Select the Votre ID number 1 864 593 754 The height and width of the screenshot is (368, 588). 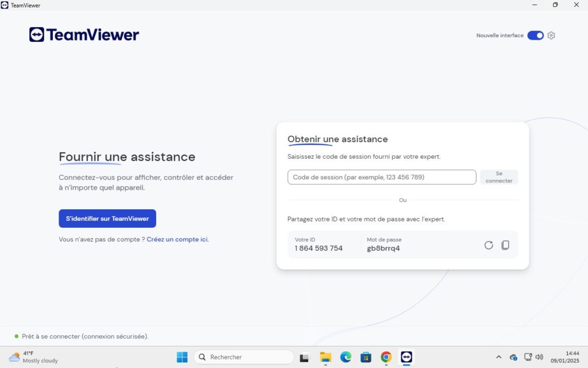[x=318, y=248]
